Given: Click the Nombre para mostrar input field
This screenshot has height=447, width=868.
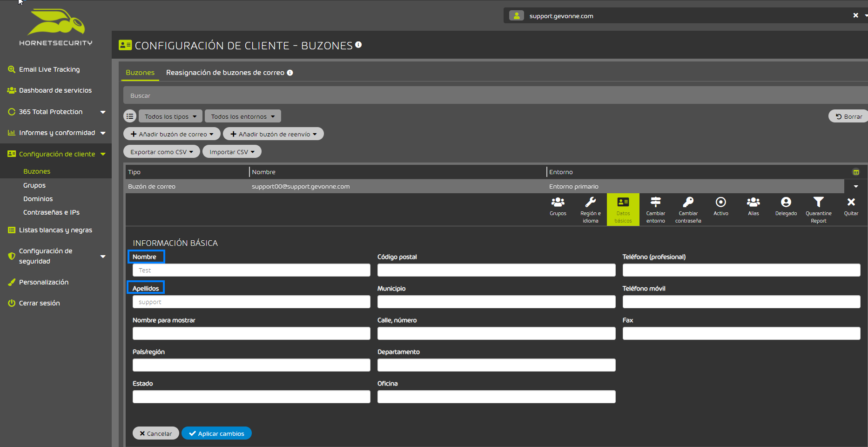Looking at the screenshot, I should (x=251, y=333).
